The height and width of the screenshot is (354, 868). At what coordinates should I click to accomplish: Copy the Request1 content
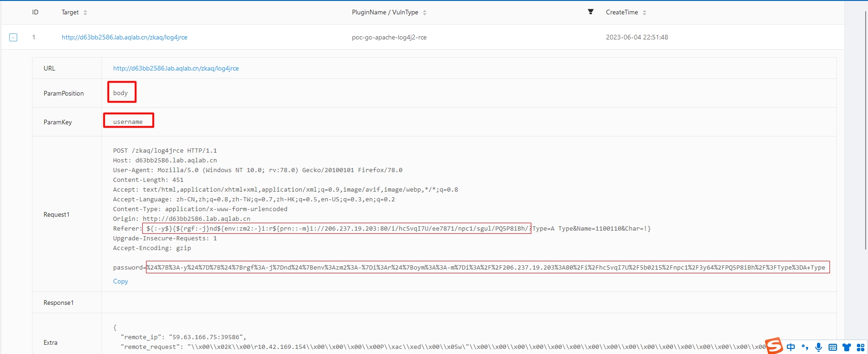pyautogui.click(x=121, y=281)
